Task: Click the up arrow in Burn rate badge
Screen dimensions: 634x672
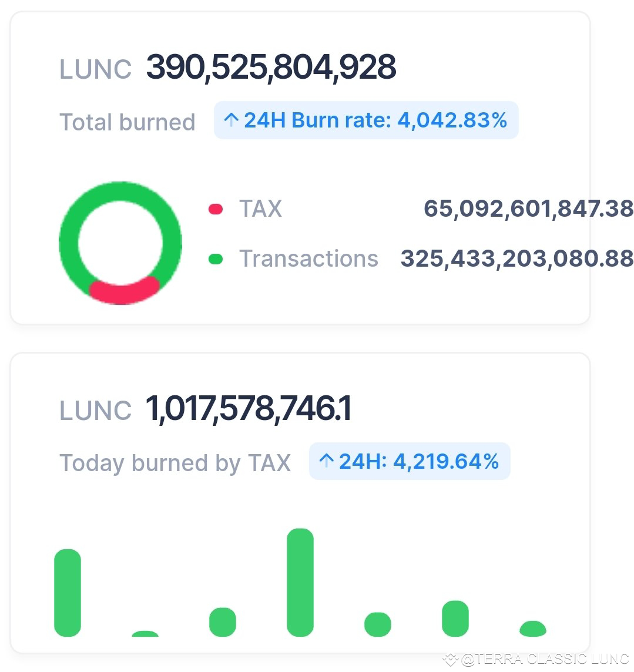Action: click(x=231, y=120)
